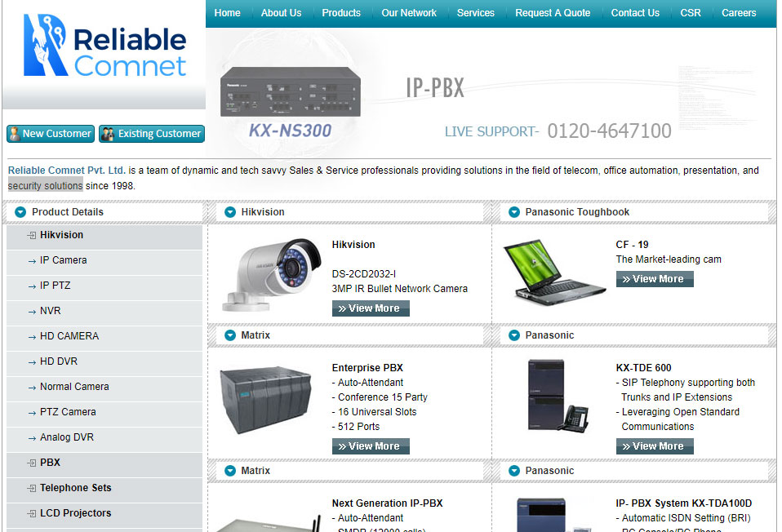Image resolution: width=782 pixels, height=532 pixels.
Task: Click the Hikvision bullet camera image
Action: (x=271, y=273)
